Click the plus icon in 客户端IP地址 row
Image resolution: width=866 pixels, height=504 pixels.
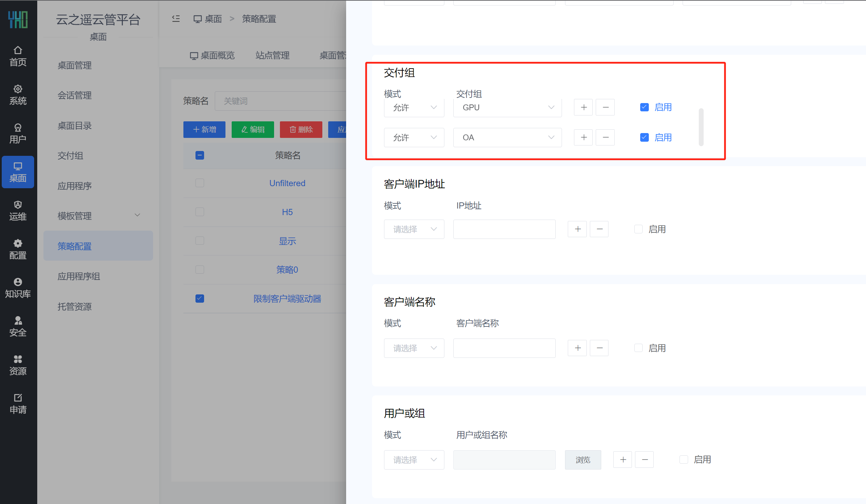pos(577,229)
